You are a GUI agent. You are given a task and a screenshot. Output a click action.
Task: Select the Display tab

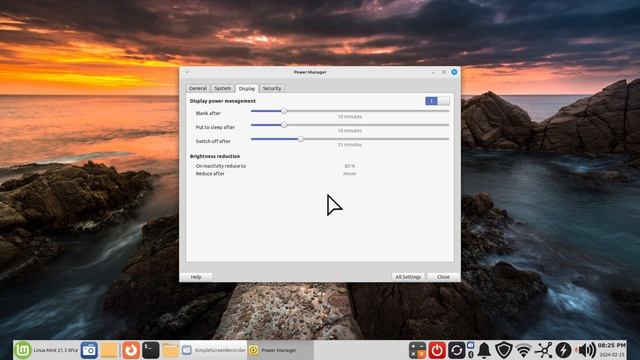click(x=247, y=88)
